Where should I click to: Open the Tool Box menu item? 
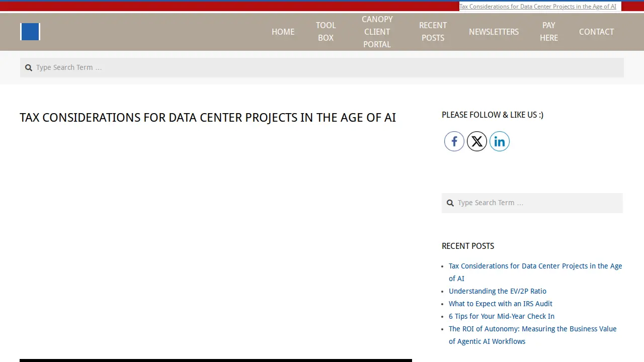[x=326, y=32]
